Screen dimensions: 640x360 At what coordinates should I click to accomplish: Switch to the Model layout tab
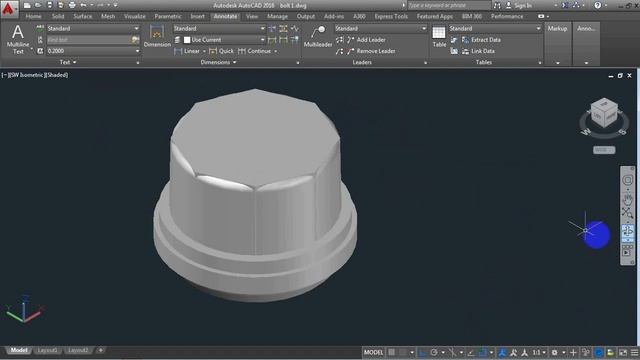tap(18, 350)
